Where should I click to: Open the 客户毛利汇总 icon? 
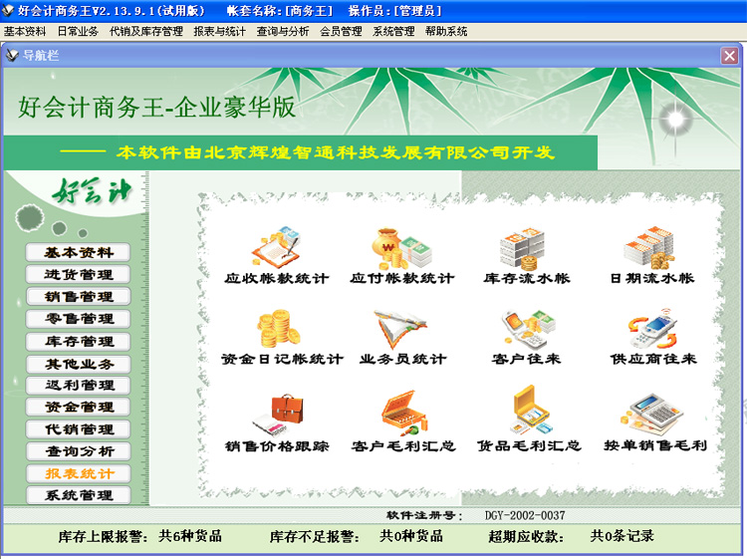pos(404,414)
